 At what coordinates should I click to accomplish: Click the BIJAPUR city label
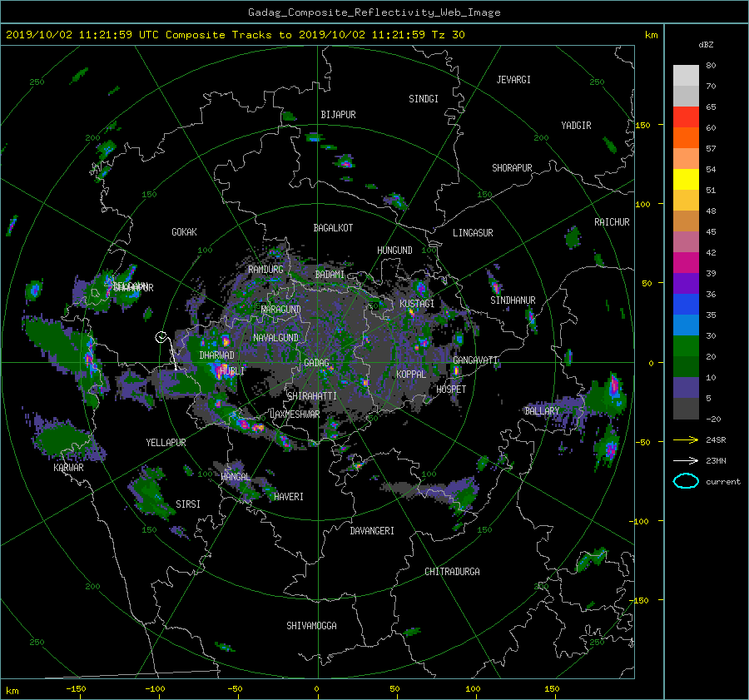338,115
